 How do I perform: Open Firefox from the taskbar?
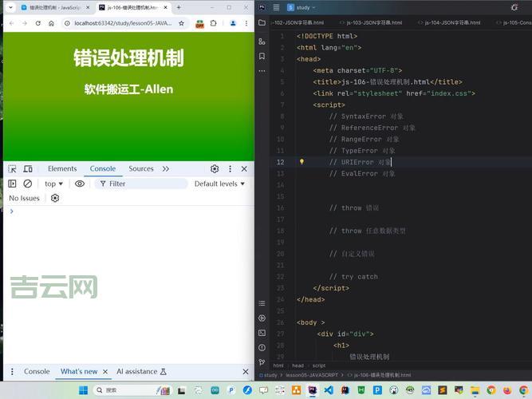pyautogui.click(x=507, y=390)
